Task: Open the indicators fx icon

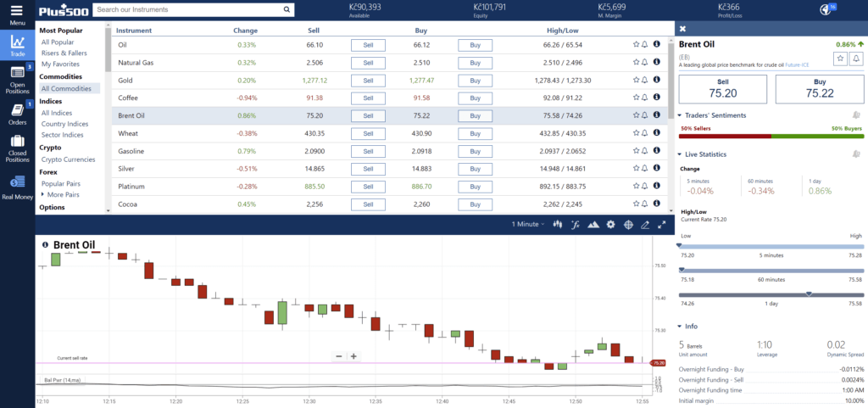Action: tap(576, 224)
